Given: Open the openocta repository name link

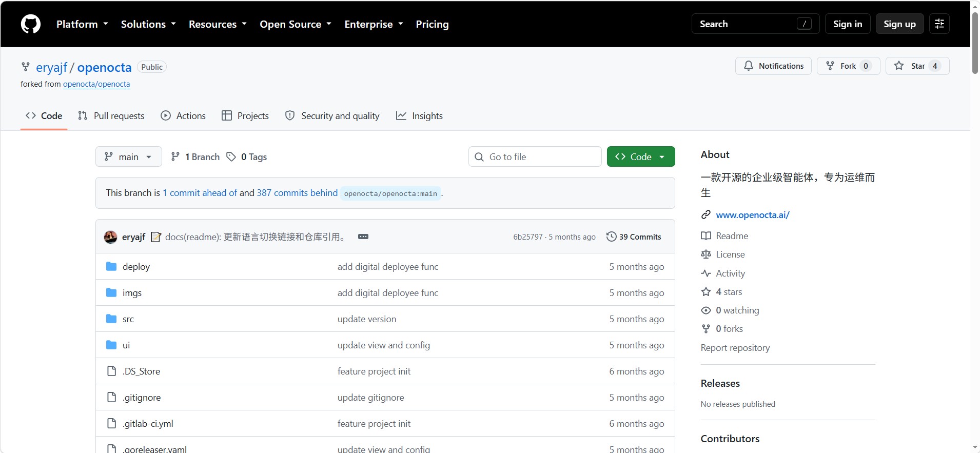Looking at the screenshot, I should (x=104, y=67).
